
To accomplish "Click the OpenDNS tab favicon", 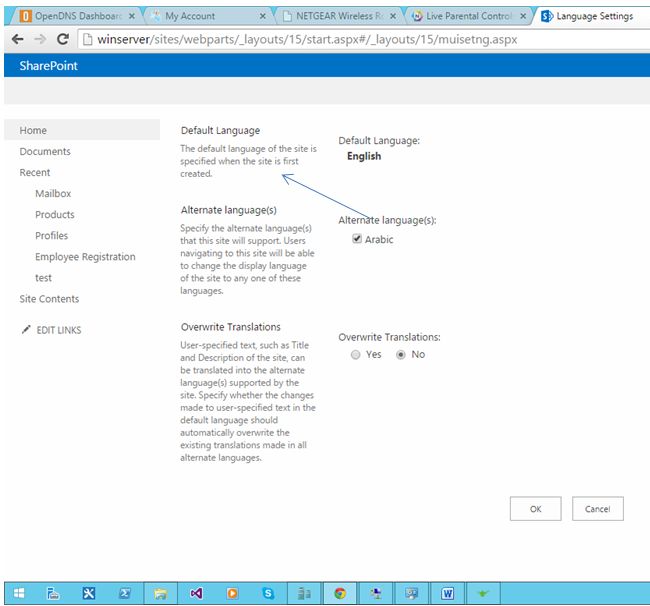I will pyautogui.click(x=26, y=16).
